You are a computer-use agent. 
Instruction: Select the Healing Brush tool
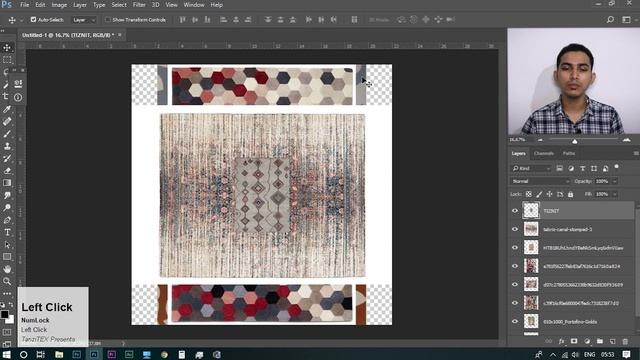click(x=7, y=121)
